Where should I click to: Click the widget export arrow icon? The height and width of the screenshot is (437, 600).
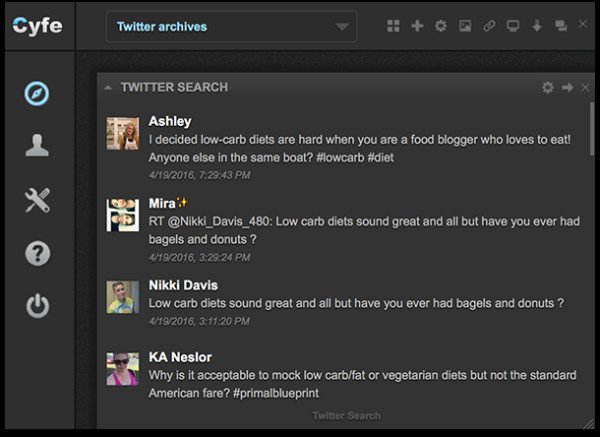(x=567, y=88)
